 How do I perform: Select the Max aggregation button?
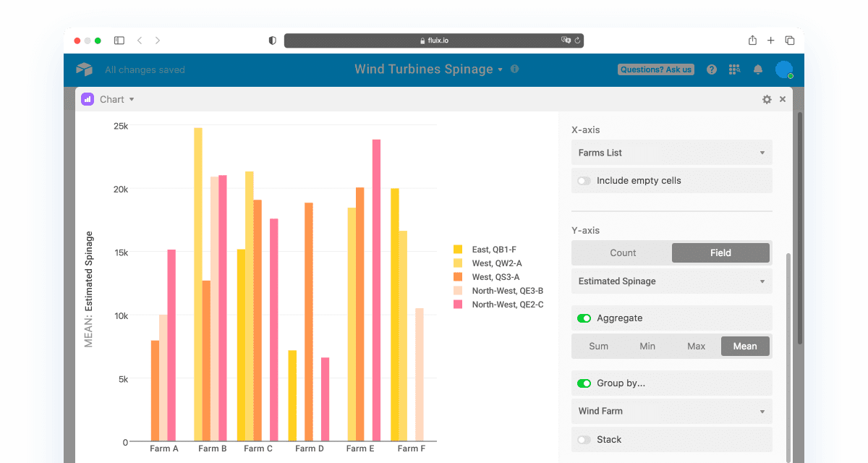coord(696,347)
